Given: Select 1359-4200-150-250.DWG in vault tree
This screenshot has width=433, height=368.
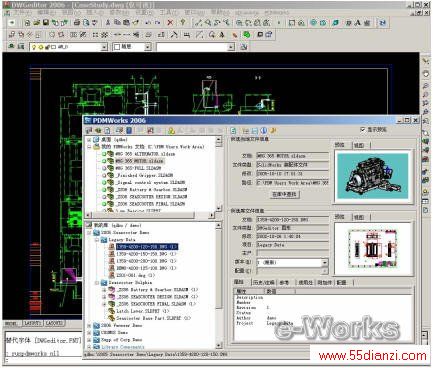Looking at the screenshot, I should pyautogui.click(x=146, y=254).
